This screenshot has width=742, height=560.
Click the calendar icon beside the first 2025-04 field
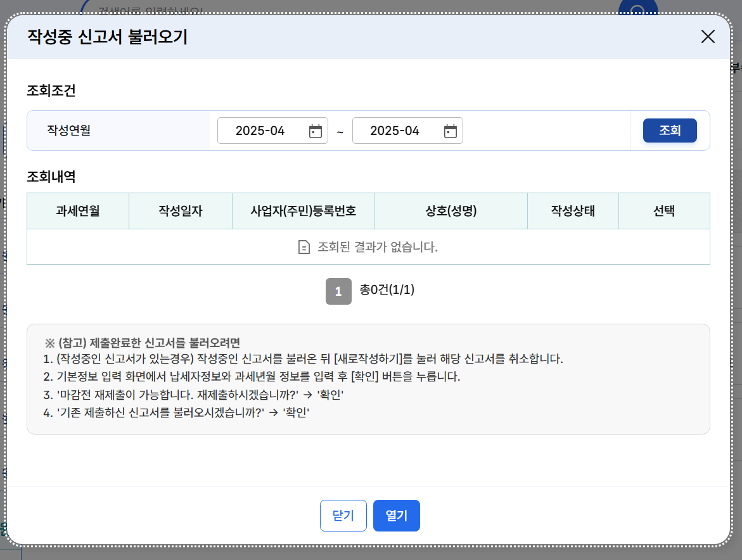point(316,130)
